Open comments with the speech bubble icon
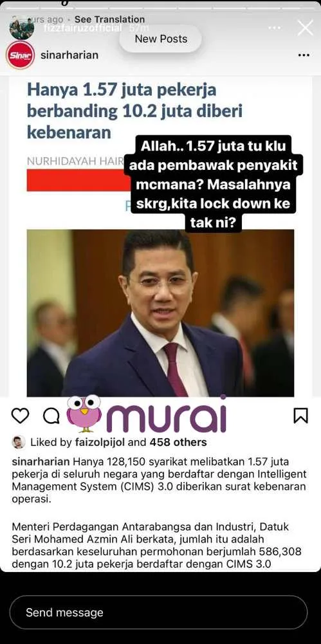 pyautogui.click(x=51, y=416)
